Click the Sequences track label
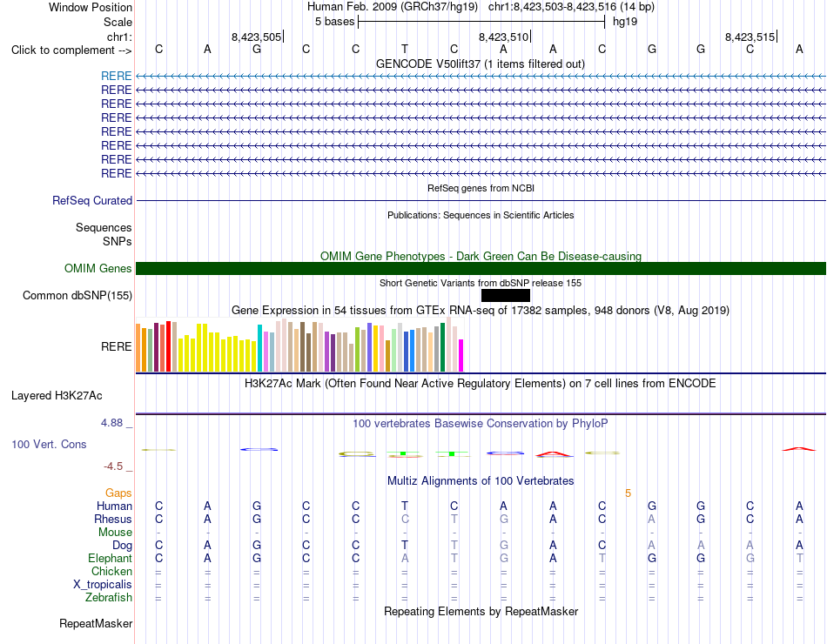 point(104,227)
